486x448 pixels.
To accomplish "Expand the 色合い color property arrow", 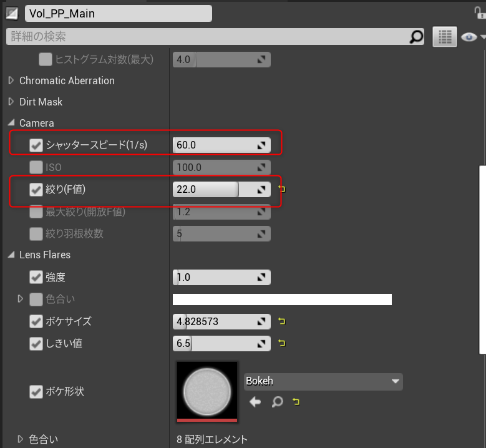I will click(x=20, y=299).
